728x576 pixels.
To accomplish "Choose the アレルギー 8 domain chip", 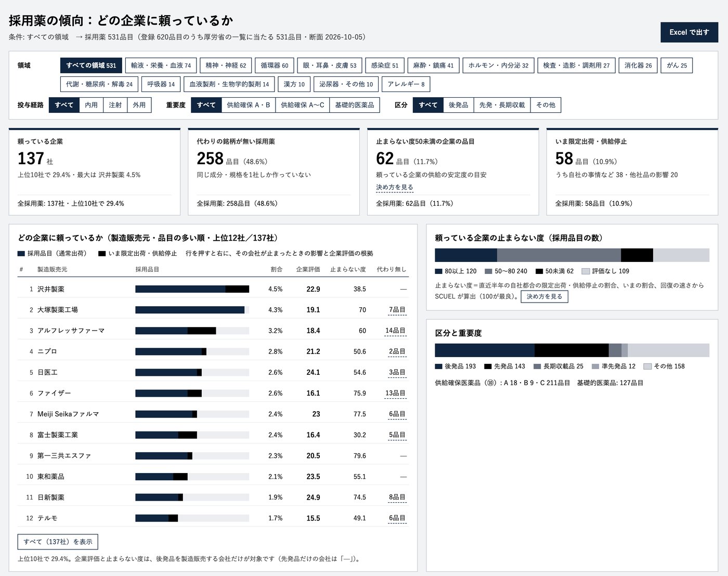I will pos(406,84).
